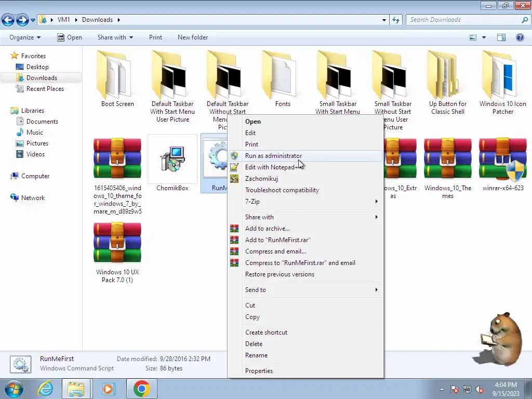Click the Forward navigation arrow

[22, 20]
